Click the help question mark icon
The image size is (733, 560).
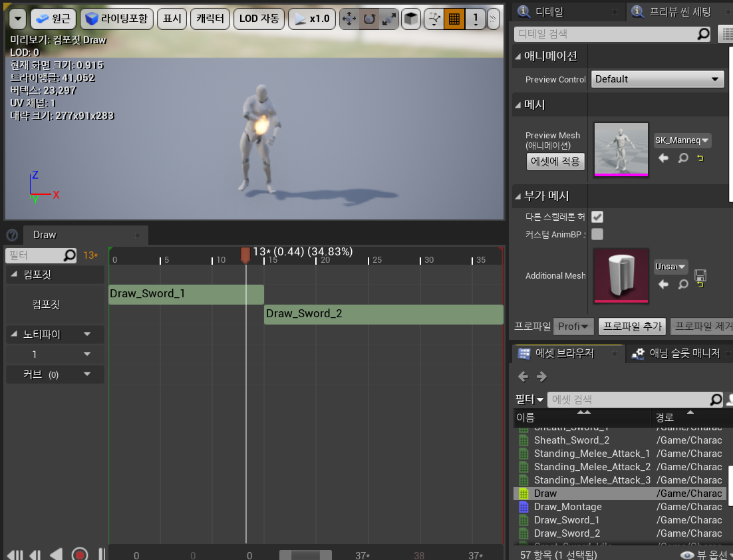(12, 235)
